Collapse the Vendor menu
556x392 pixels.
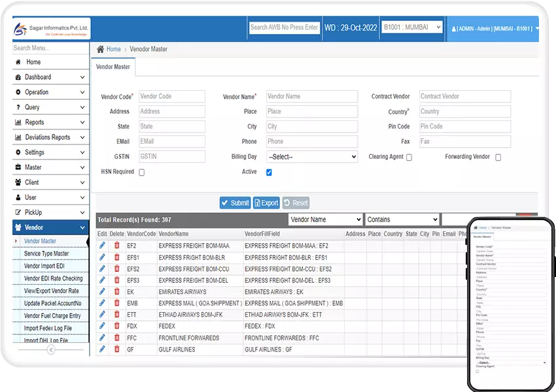coord(51,227)
